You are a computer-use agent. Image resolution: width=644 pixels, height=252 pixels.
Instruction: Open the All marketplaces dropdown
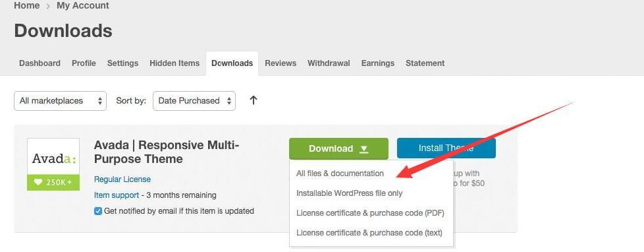61,101
